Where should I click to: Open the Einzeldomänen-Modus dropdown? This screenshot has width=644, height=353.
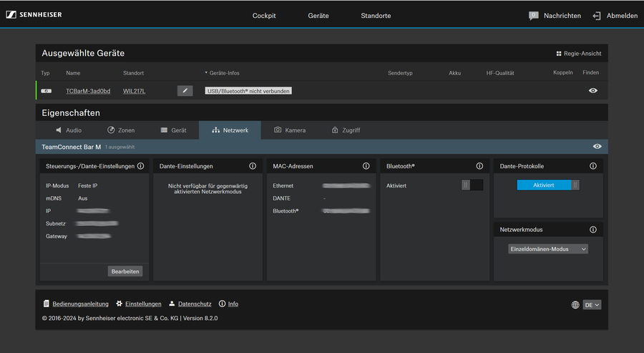tap(548, 248)
